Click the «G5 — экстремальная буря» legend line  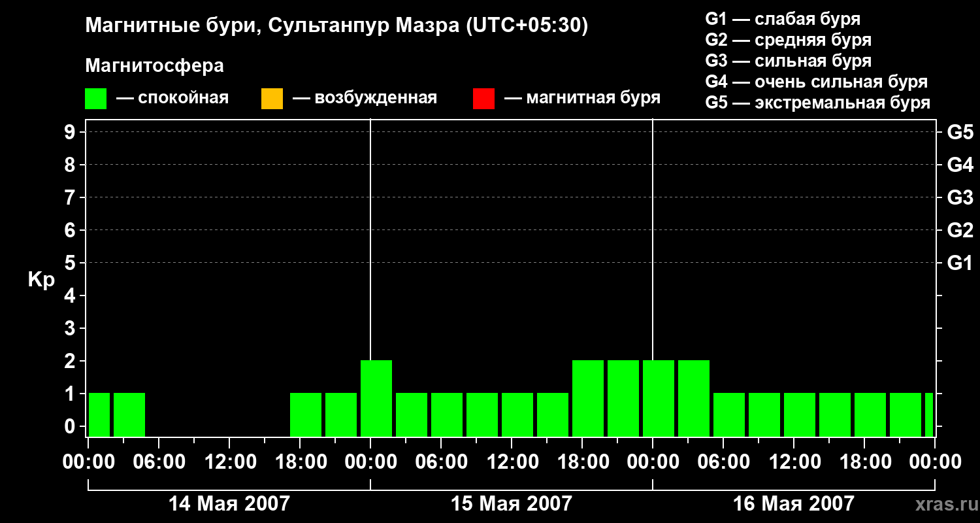click(818, 103)
